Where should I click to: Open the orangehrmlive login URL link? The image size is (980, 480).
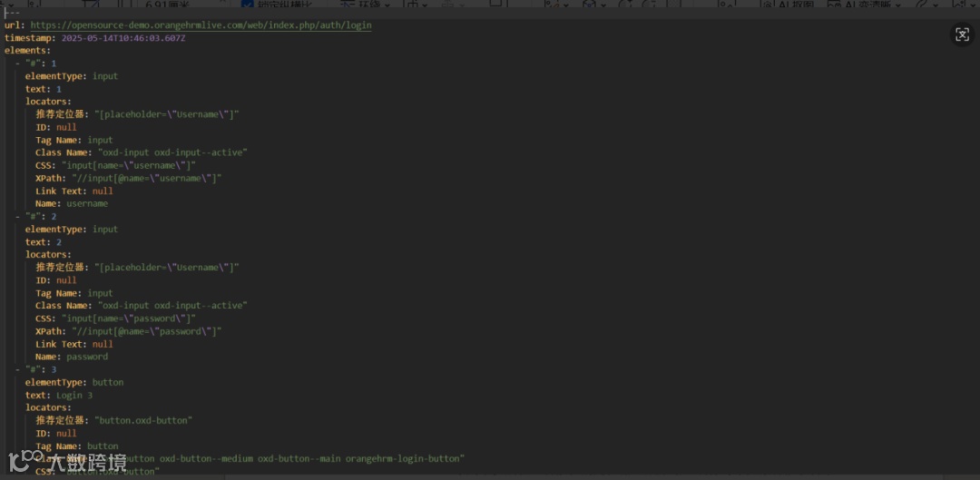click(201, 25)
